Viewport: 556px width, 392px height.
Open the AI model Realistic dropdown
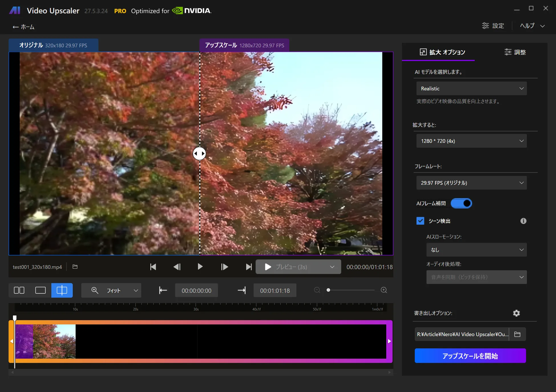tap(471, 88)
